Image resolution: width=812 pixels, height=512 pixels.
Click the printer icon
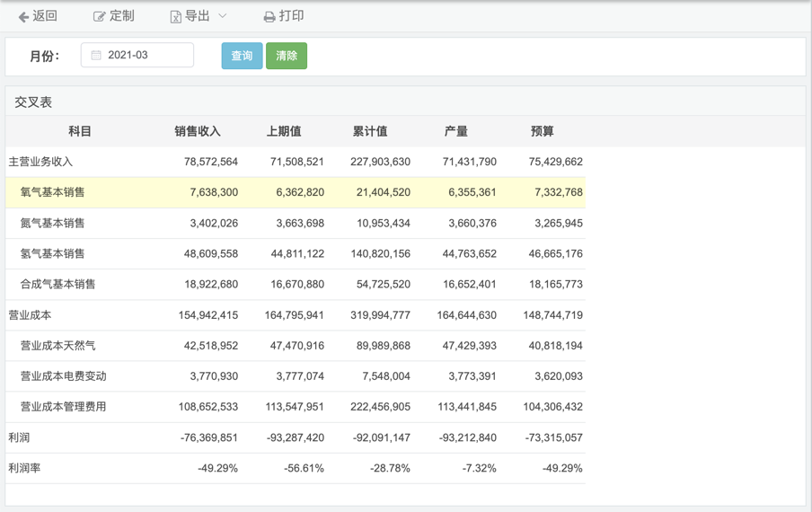(269, 17)
